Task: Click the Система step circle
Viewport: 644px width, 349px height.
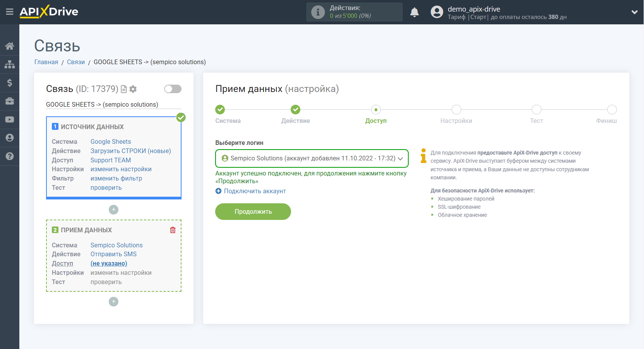Action: 220,110
